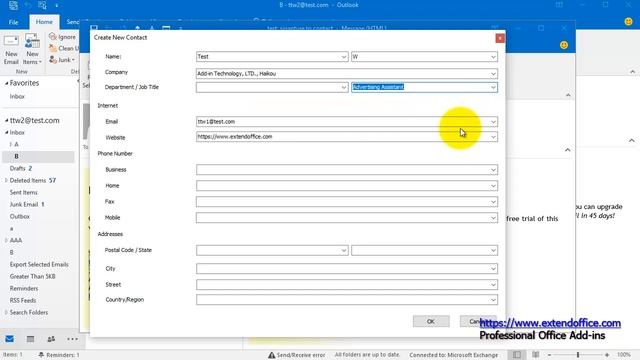Click the Ignore conversation icon
The image size is (640, 360).
point(53,37)
